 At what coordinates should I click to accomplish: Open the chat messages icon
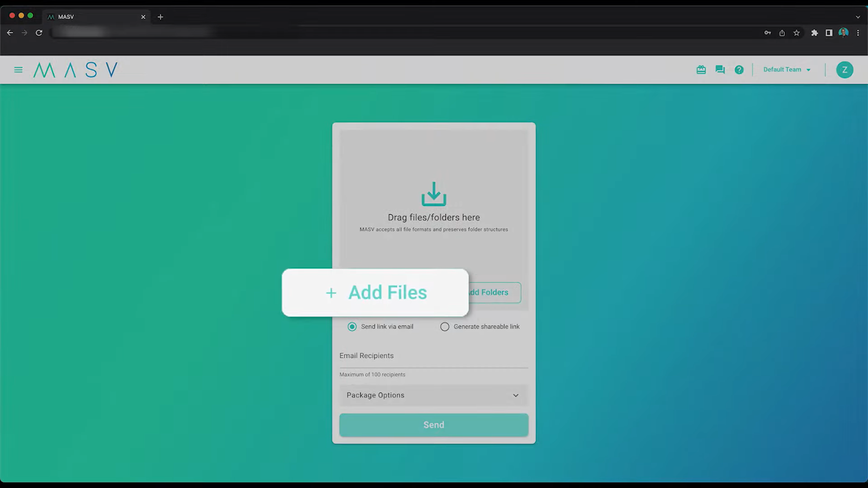click(x=720, y=69)
